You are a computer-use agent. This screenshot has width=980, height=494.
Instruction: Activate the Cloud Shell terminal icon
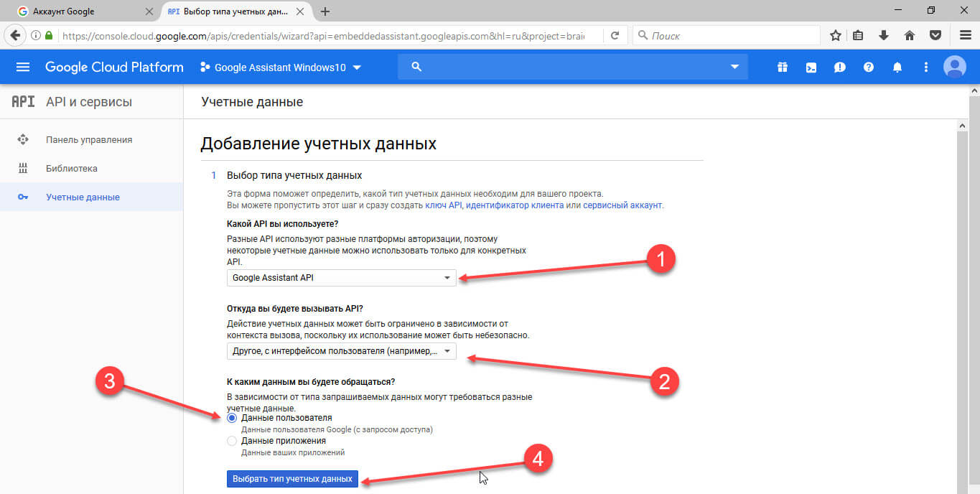point(811,67)
